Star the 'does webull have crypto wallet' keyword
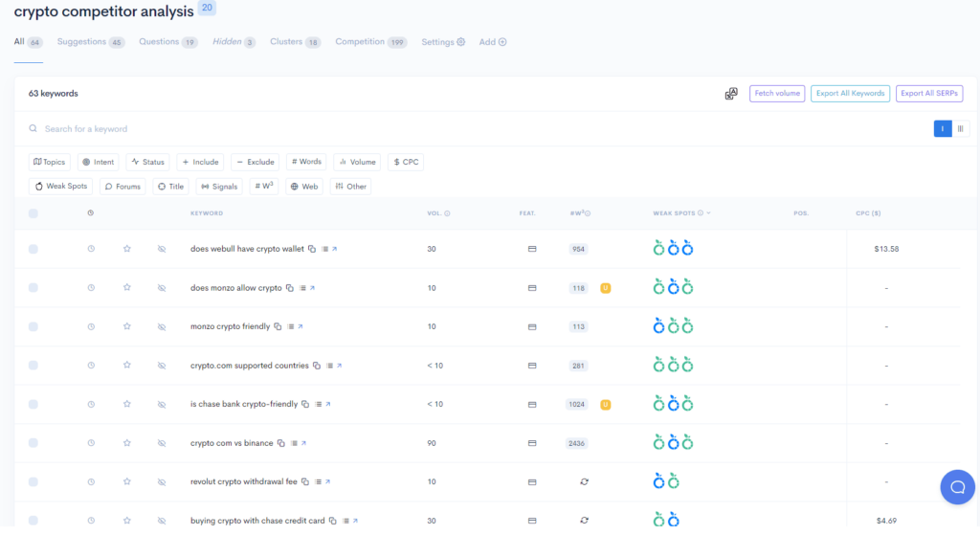This screenshot has width=980, height=535. pyautogui.click(x=127, y=249)
